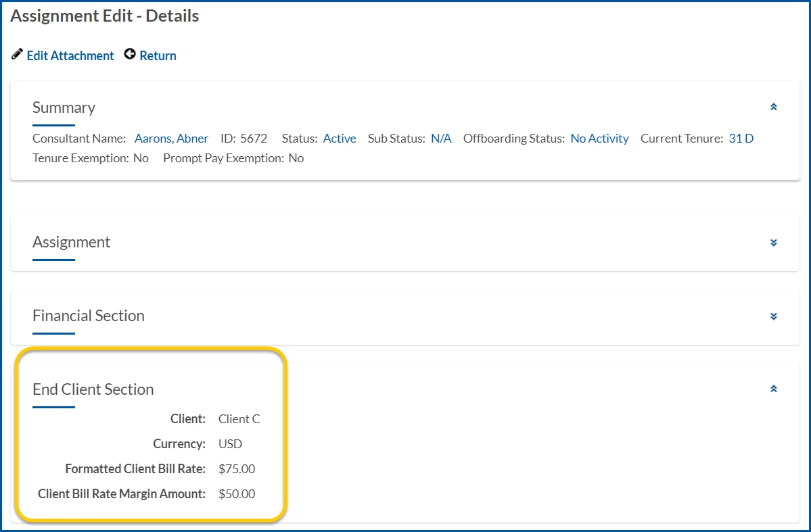Click the N/A sub status link
Viewport: 811px width, 532px height.
click(441, 139)
